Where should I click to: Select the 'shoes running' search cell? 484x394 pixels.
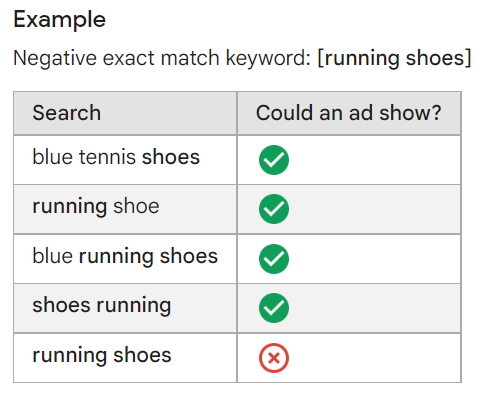click(125, 308)
